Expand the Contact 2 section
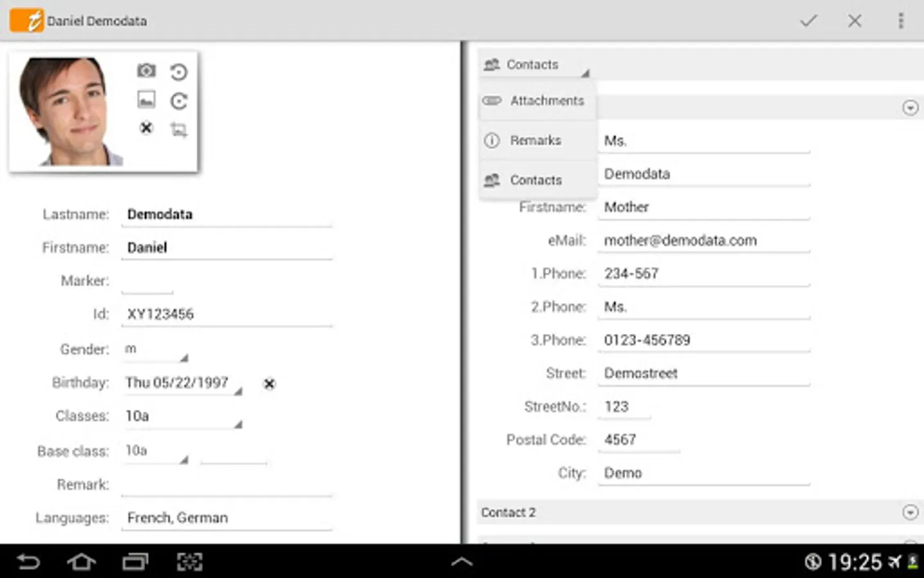The width and height of the screenshot is (924, 578). coord(910,512)
